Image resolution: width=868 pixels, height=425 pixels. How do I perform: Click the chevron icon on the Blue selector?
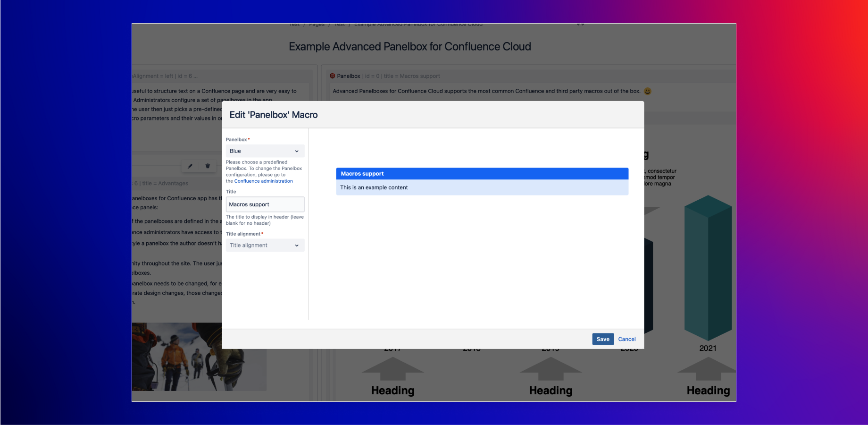tap(297, 151)
